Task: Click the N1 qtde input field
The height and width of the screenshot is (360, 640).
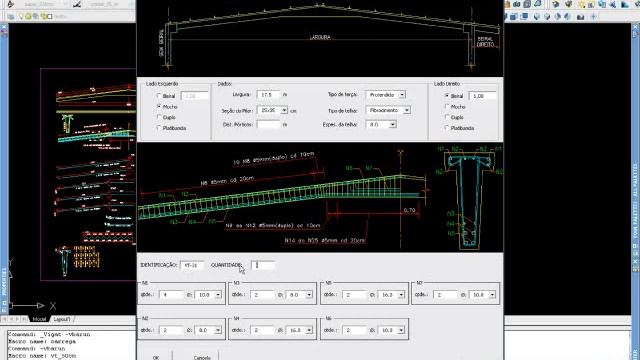Action: (x=172, y=294)
